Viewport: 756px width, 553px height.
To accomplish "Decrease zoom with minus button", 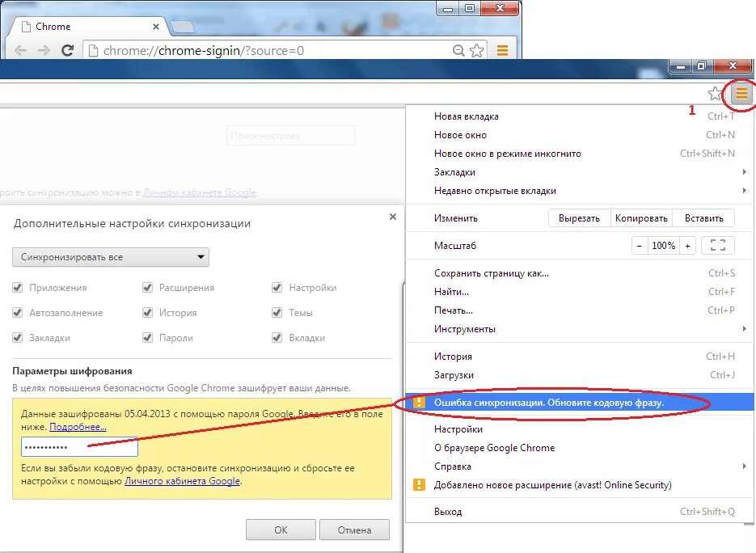I will (x=640, y=246).
